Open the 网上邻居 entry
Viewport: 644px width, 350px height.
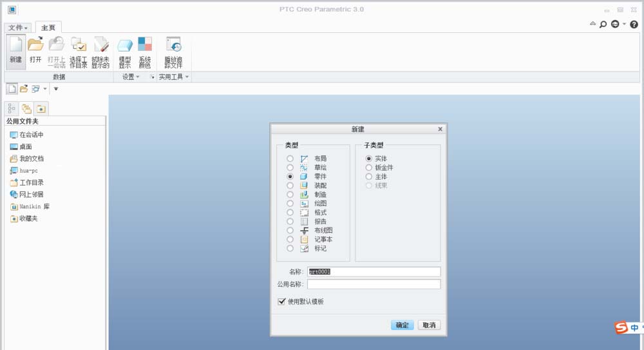tap(26, 194)
